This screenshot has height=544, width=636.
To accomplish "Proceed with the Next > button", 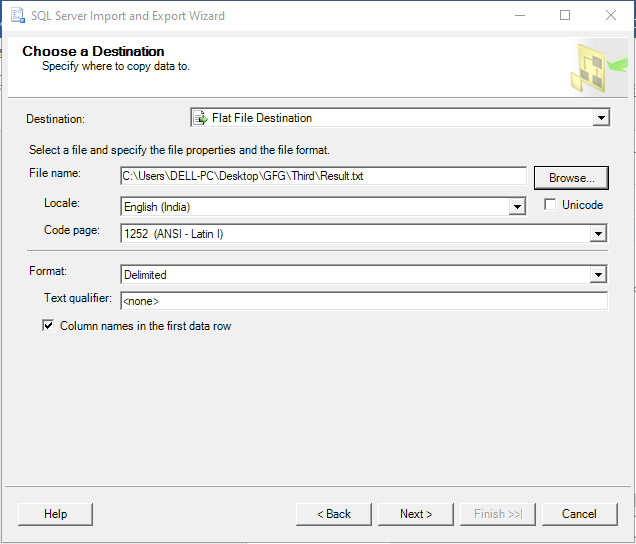I will [x=416, y=514].
